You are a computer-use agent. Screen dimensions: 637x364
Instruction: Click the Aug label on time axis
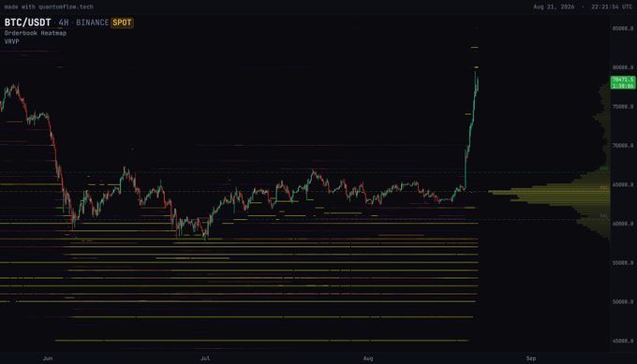pyautogui.click(x=368, y=358)
